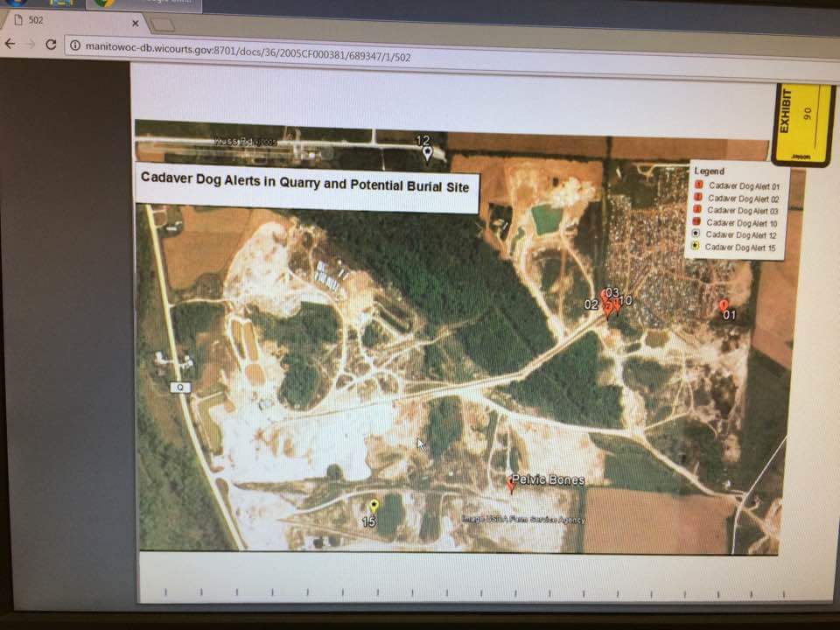Image resolution: width=840 pixels, height=630 pixels.
Task: Click Cadaver Dog Alert 10 legend label
Action: [x=742, y=223]
